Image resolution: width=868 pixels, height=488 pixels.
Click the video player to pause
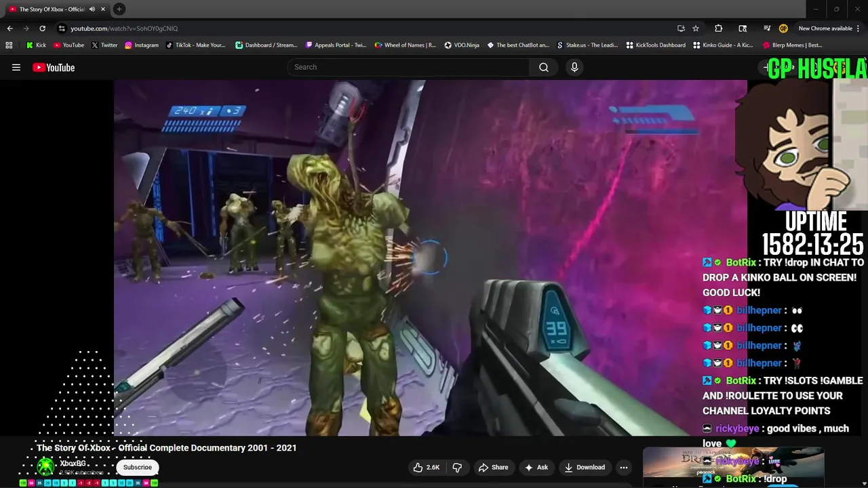pyautogui.click(x=431, y=258)
